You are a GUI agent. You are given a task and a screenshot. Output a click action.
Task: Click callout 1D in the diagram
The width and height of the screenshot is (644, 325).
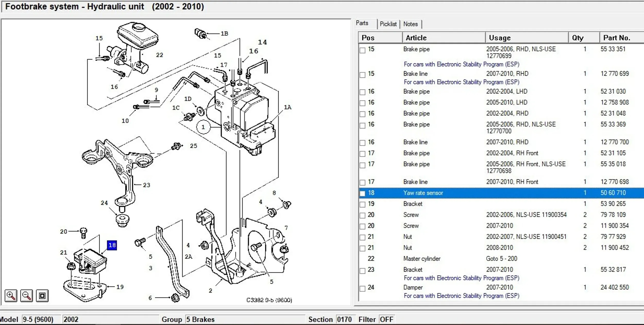click(x=188, y=99)
